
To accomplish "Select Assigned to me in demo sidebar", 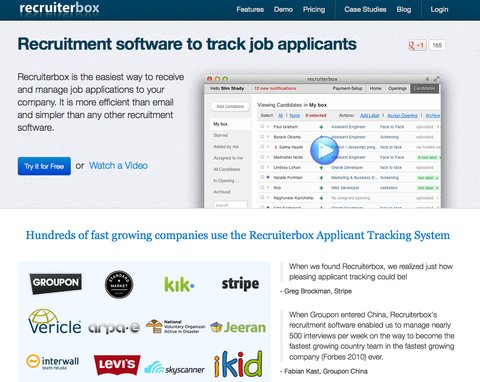I will click(x=228, y=158).
